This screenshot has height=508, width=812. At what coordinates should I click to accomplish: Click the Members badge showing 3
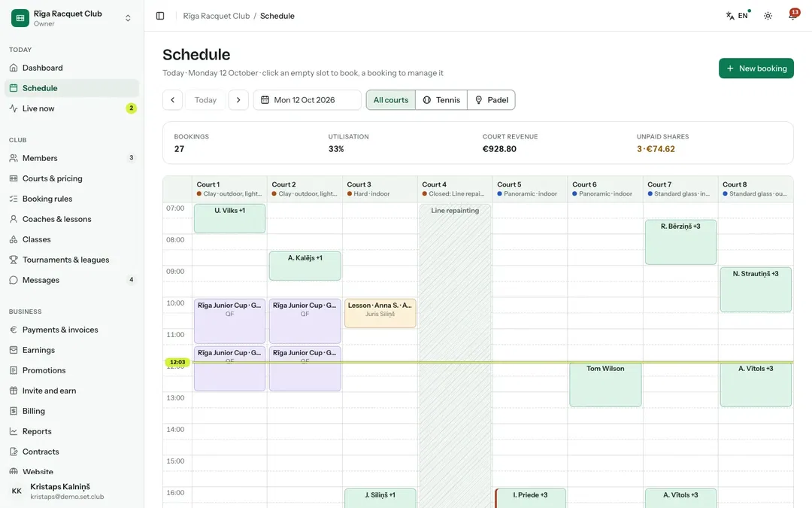[x=131, y=157]
